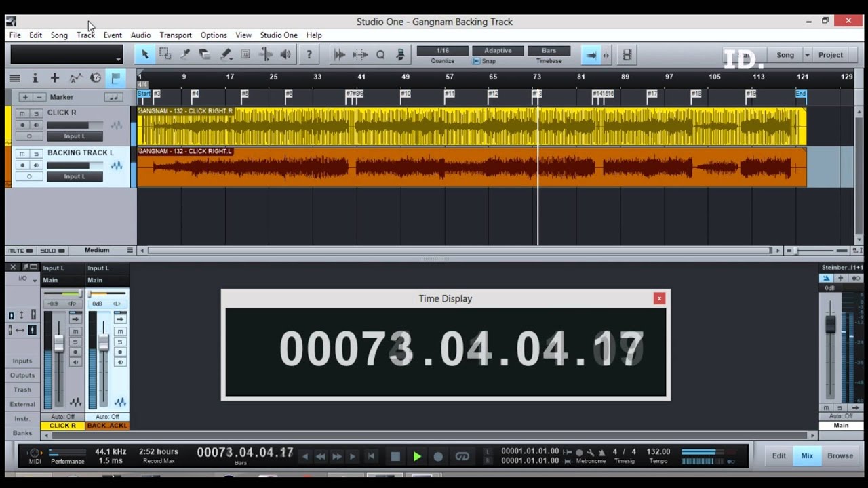This screenshot has height=488, width=868.
Task: Remove a marker with the minus button
Action: [x=39, y=97]
